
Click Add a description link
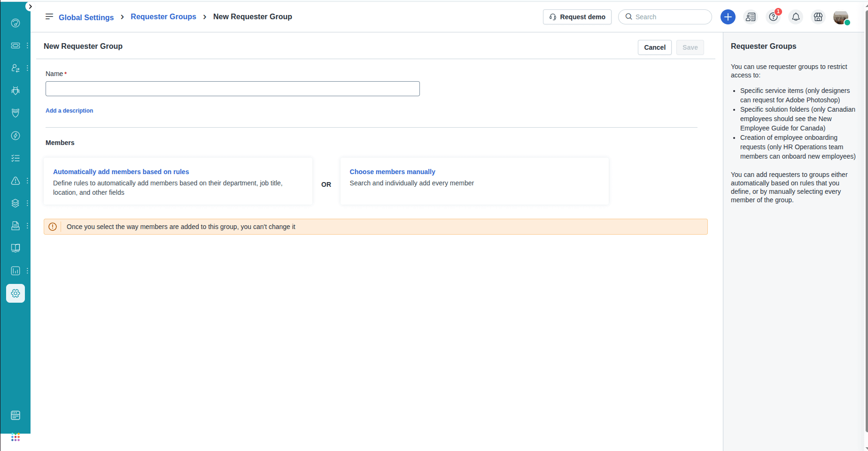pos(69,111)
